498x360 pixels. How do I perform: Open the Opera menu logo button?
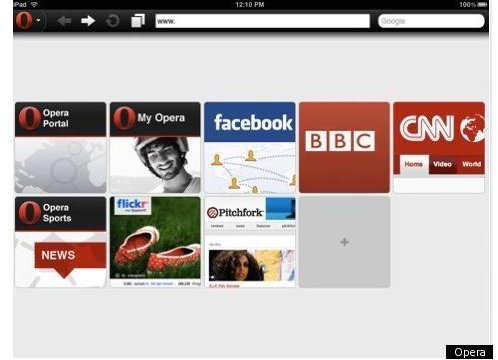[24, 20]
